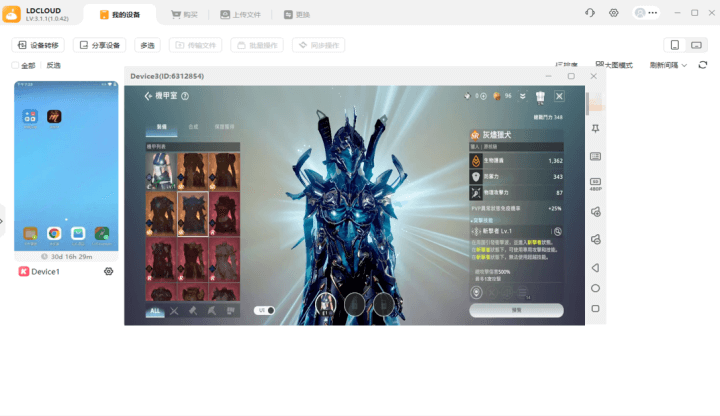Change the 480P resolution setting
Screen dimensions: 720x416
click(595, 184)
